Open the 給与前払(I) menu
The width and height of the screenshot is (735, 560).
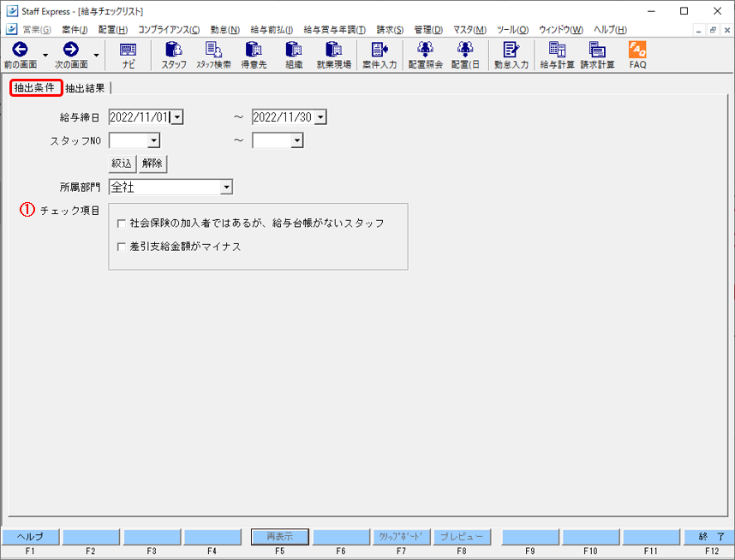click(272, 30)
